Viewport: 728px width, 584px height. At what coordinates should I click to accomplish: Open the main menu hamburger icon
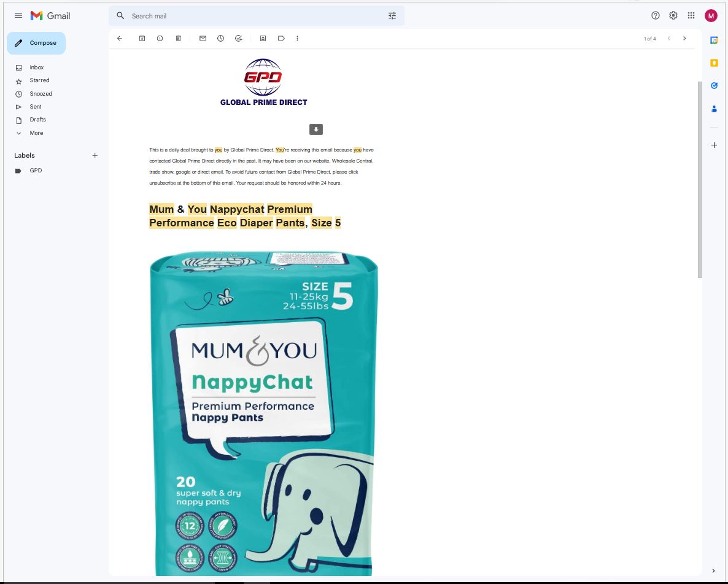(18, 15)
